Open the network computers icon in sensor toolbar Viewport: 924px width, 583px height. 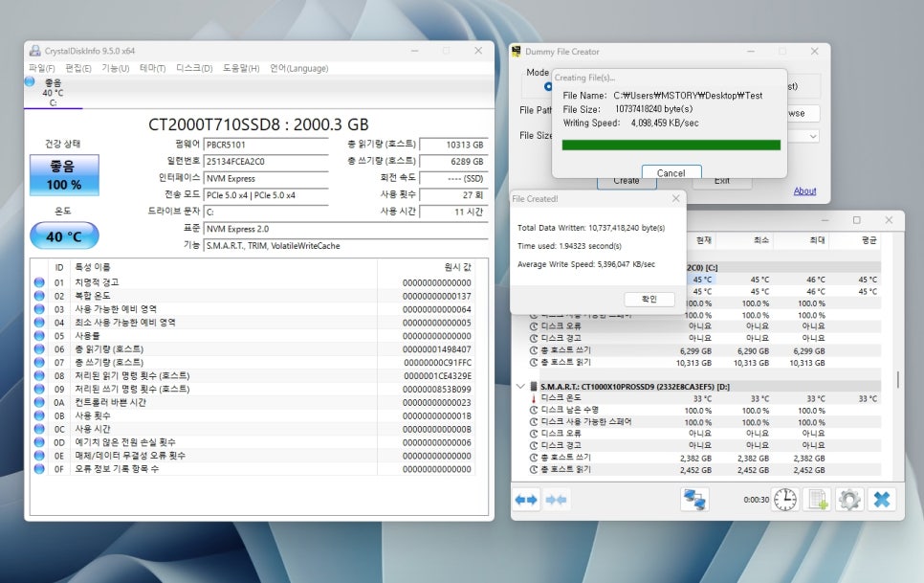pos(694,500)
